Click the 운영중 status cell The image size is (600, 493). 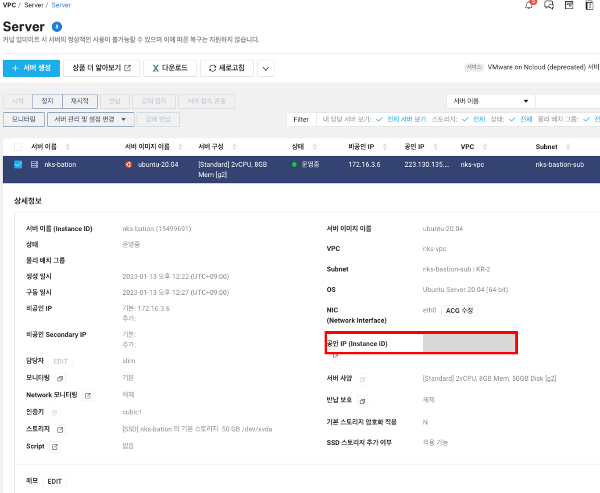310,165
